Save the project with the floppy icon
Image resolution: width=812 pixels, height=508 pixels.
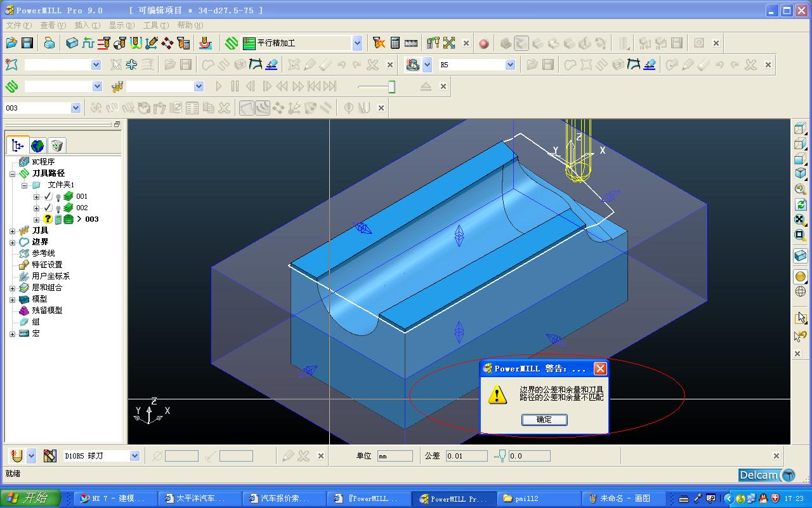[27, 43]
